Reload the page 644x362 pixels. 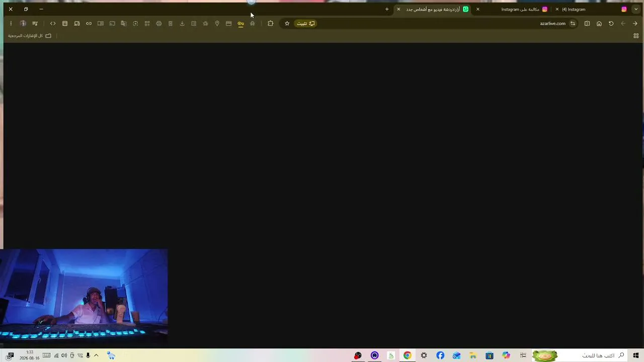(611, 24)
